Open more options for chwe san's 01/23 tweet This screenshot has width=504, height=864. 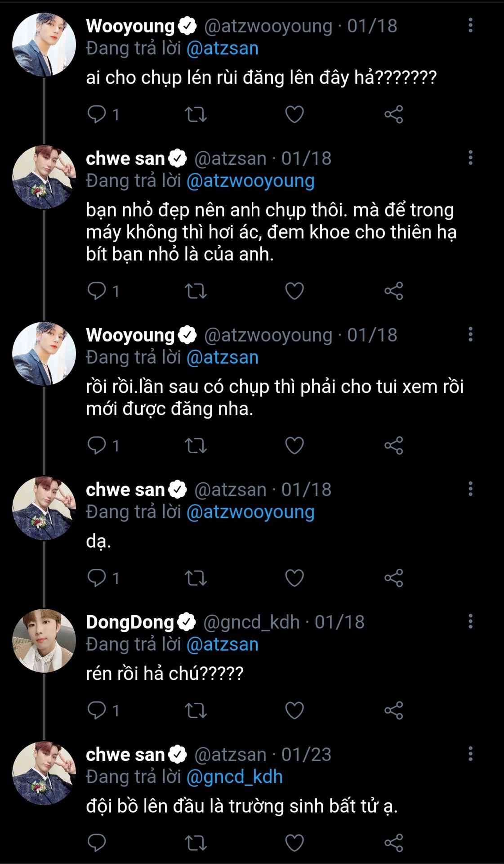[x=470, y=754]
